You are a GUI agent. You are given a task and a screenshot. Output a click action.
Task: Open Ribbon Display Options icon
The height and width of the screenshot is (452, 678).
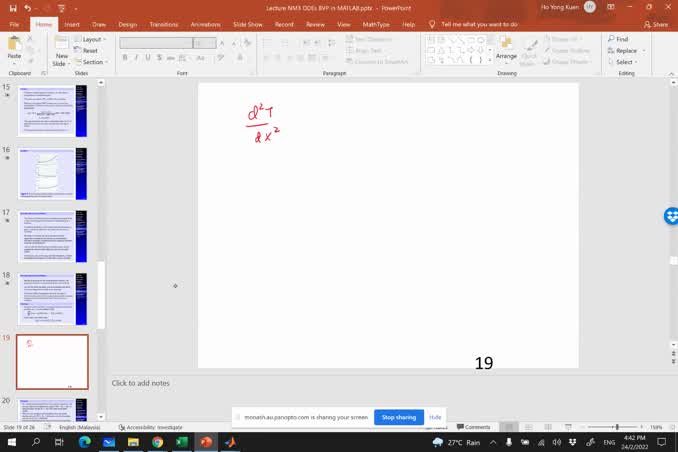[x=611, y=7]
